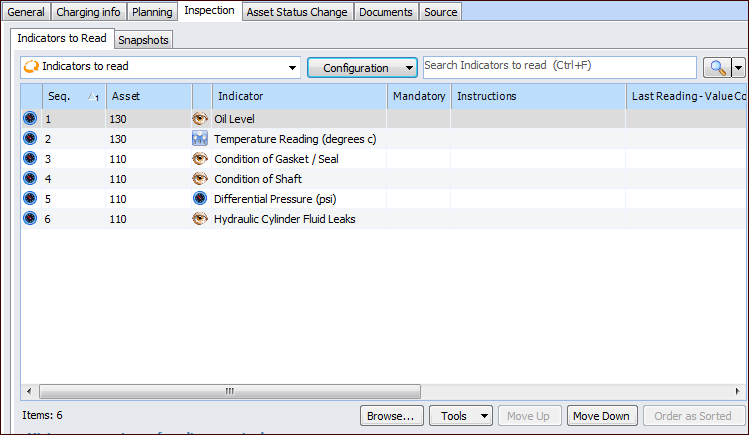Image resolution: width=749 pixels, height=435 pixels.
Task: Click the Browse... button
Action: click(x=391, y=416)
